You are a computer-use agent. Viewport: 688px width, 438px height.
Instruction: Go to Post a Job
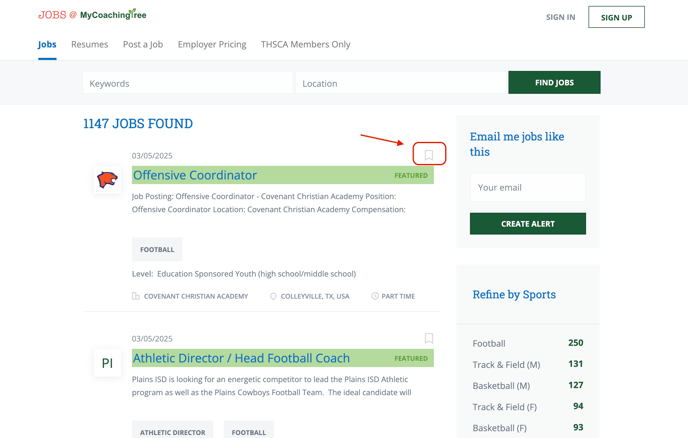tap(143, 44)
